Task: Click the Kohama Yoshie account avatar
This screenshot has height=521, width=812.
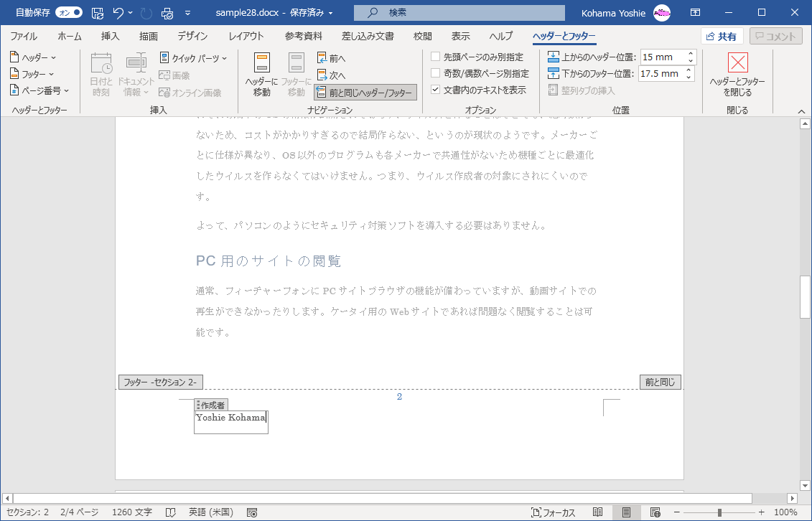Action: click(662, 13)
